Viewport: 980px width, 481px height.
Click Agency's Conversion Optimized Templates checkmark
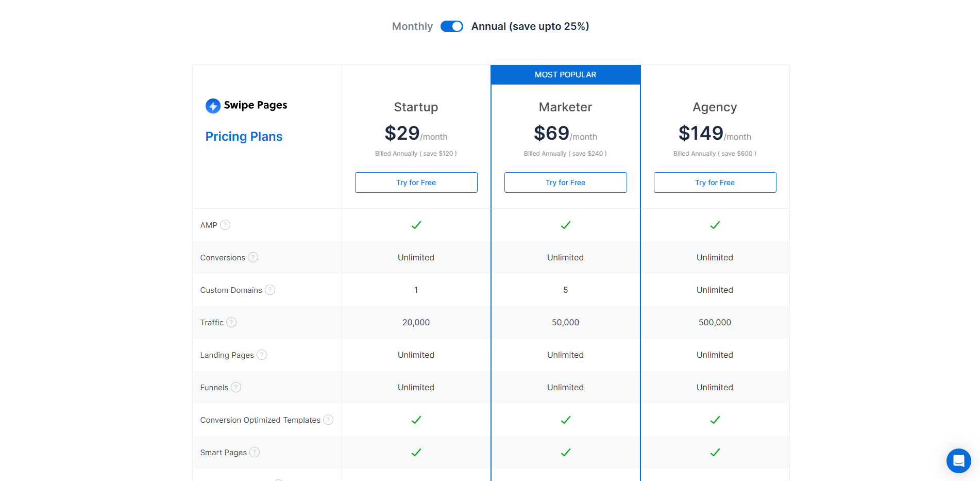point(715,420)
